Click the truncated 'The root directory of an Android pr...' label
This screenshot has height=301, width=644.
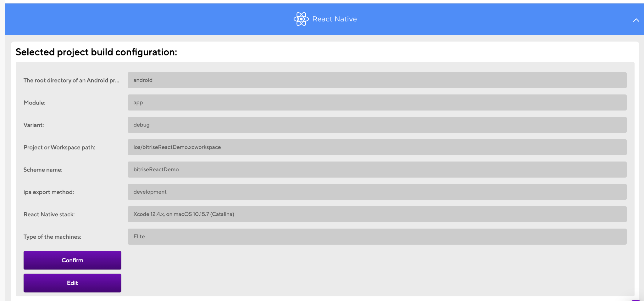click(71, 80)
